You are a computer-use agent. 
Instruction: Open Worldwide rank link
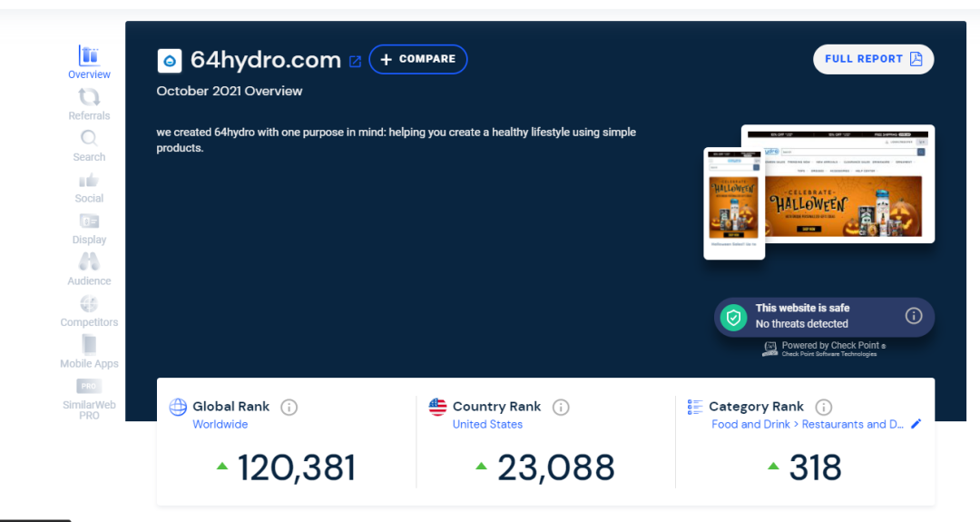point(220,424)
